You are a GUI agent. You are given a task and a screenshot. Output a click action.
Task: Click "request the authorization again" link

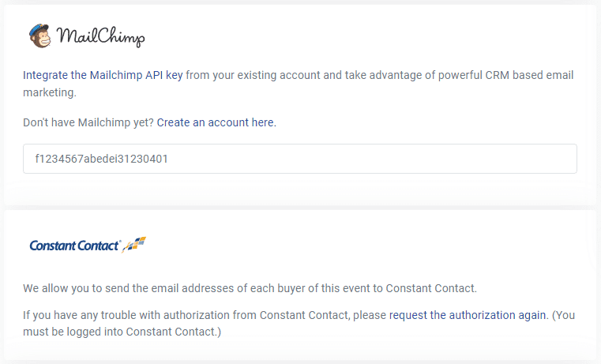pyautogui.click(x=468, y=315)
